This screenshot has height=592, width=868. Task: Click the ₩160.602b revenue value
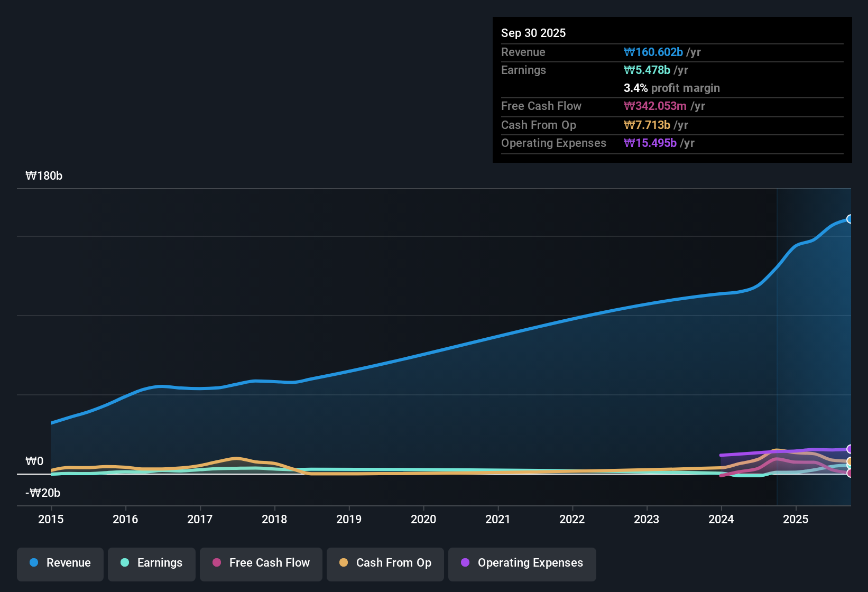[x=653, y=52]
